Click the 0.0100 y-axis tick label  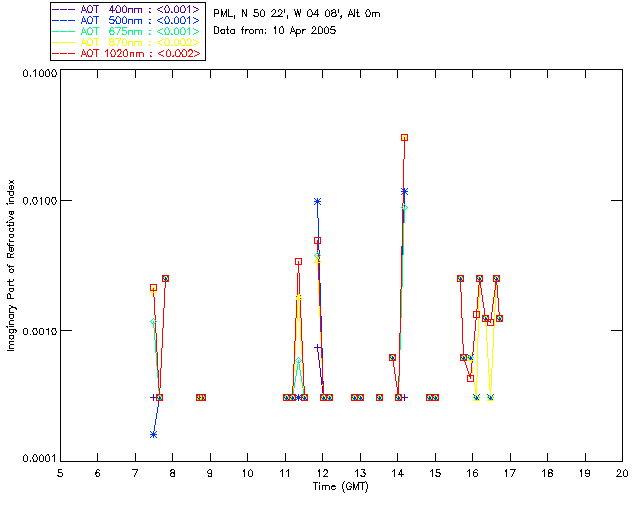click(39, 201)
